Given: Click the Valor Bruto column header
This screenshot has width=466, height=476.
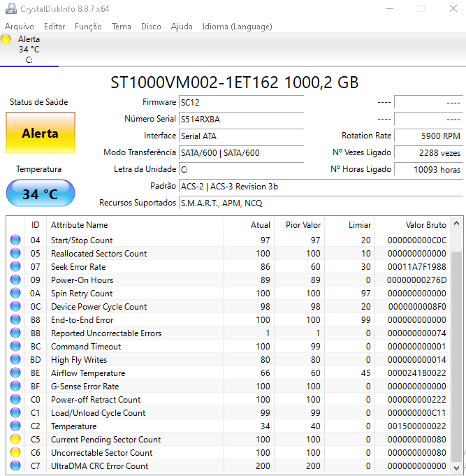Looking at the screenshot, I should (x=413, y=225).
